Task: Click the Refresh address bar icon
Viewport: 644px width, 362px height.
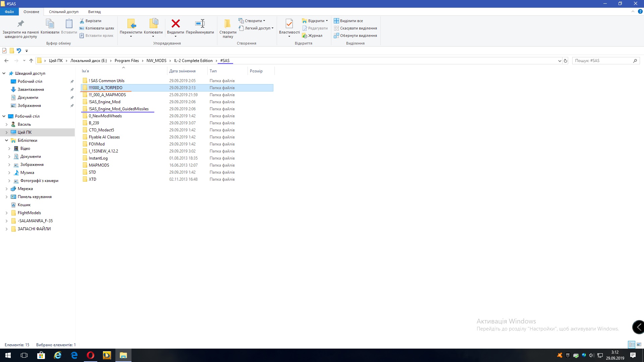Action: point(566,61)
